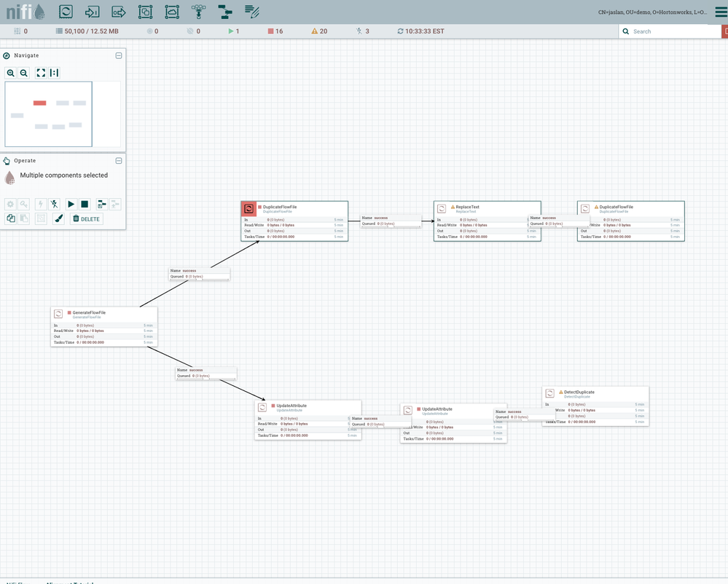Collapse the Operate panel

(118, 160)
